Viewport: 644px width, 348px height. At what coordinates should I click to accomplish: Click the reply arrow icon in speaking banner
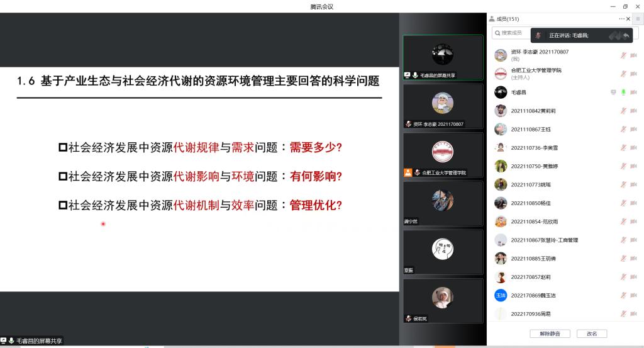pyautogui.click(x=626, y=36)
